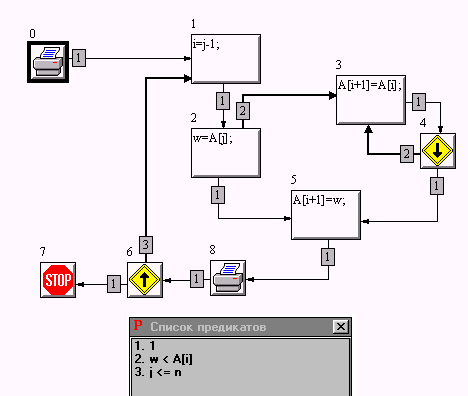This screenshot has height=396, width=468.
Task: Select predicate row '1. 1'
Action: tap(240, 346)
